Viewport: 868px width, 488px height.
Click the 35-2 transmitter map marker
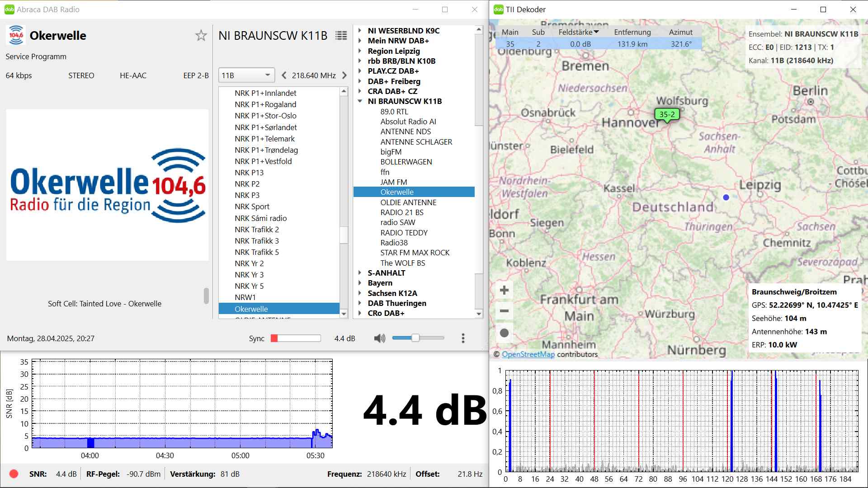[667, 115]
